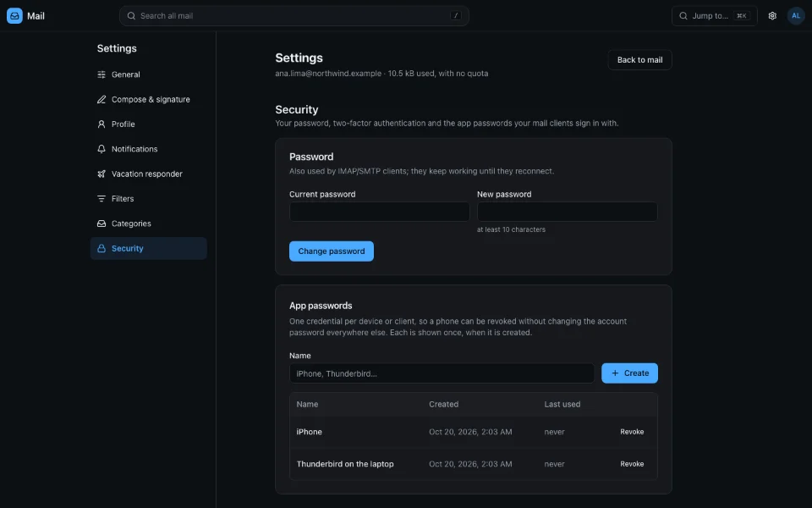This screenshot has height=508, width=812.
Task: Click the App passwords heading
Action: click(321, 306)
